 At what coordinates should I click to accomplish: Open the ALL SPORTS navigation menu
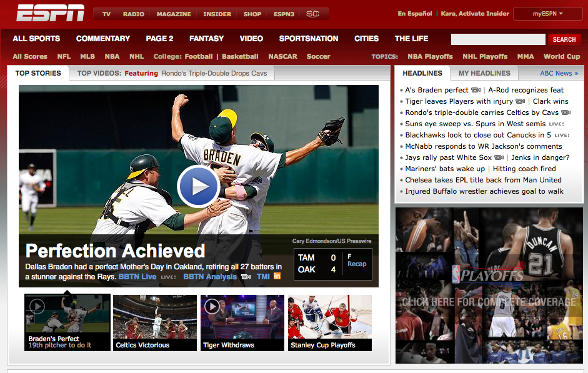click(36, 39)
